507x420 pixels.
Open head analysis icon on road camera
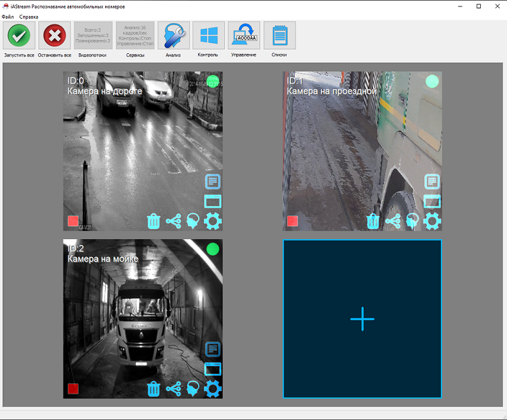coord(192,221)
